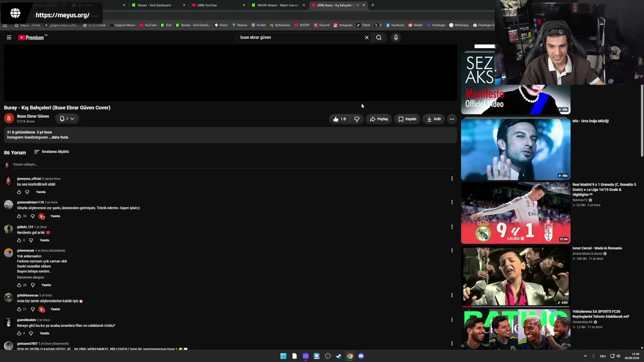
Task: Click the Paylaş share button
Action: coord(379,119)
